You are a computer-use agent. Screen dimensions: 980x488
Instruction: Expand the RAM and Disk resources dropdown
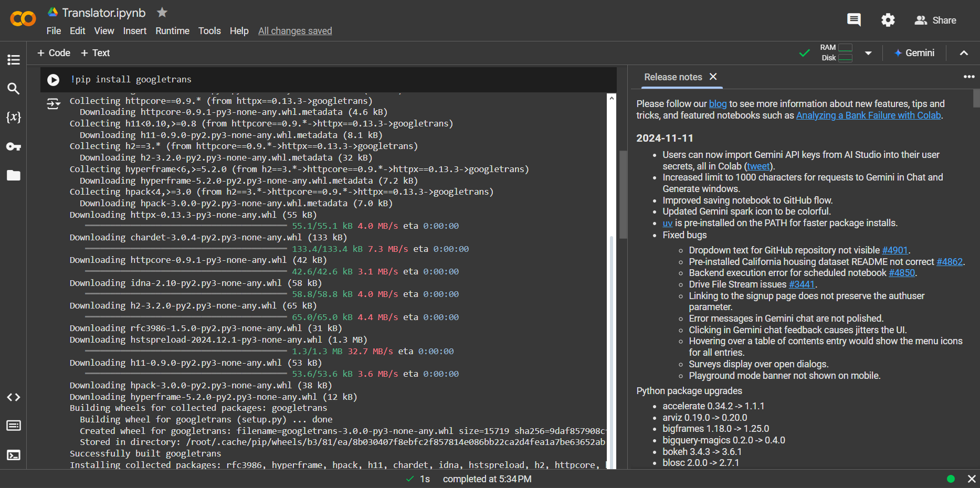[868, 53]
